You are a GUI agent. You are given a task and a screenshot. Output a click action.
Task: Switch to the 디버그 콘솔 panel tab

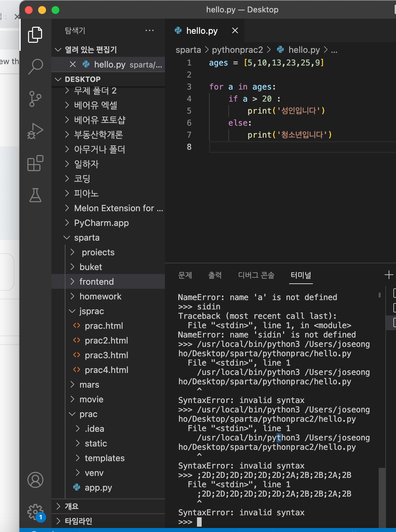tap(256, 275)
